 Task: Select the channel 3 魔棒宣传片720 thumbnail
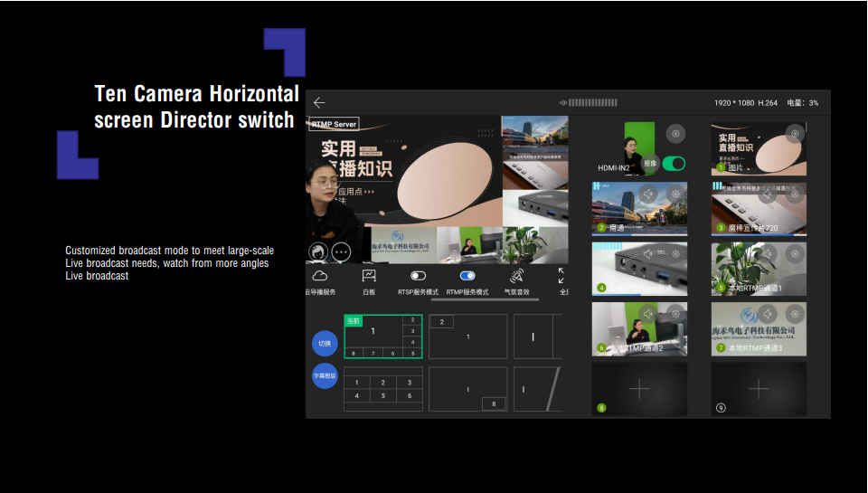pyautogui.click(x=759, y=207)
